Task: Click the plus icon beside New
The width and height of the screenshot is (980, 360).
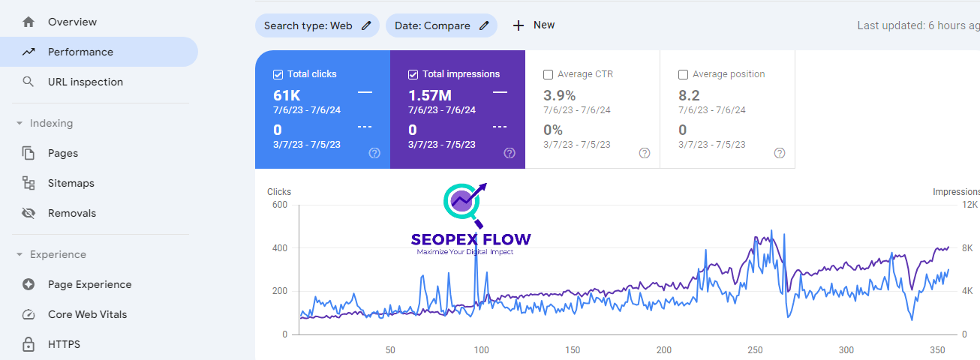Action: pos(519,25)
